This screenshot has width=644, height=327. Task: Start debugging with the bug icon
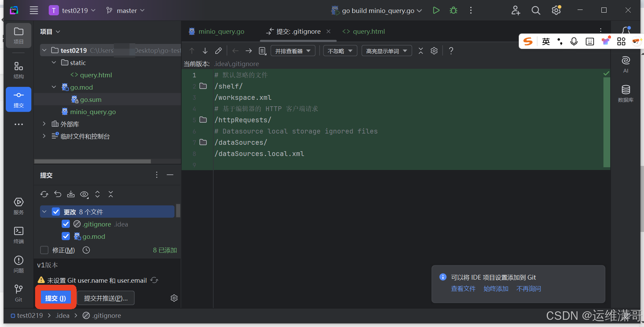pyautogui.click(x=453, y=10)
